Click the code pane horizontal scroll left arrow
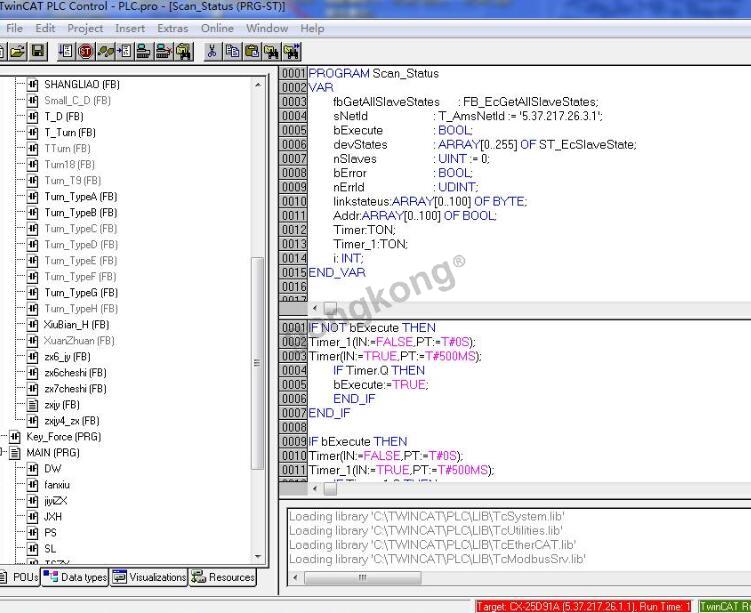Viewport: 751px width, 613px height. (315, 488)
